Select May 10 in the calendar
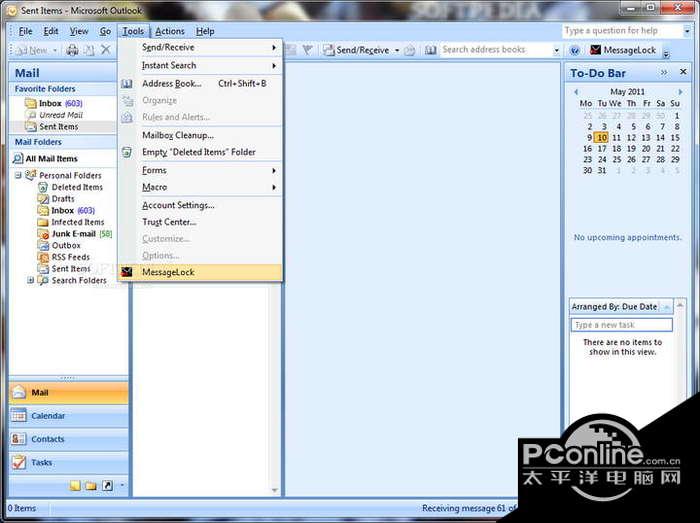Screen dimensions: 700x523 602,137
